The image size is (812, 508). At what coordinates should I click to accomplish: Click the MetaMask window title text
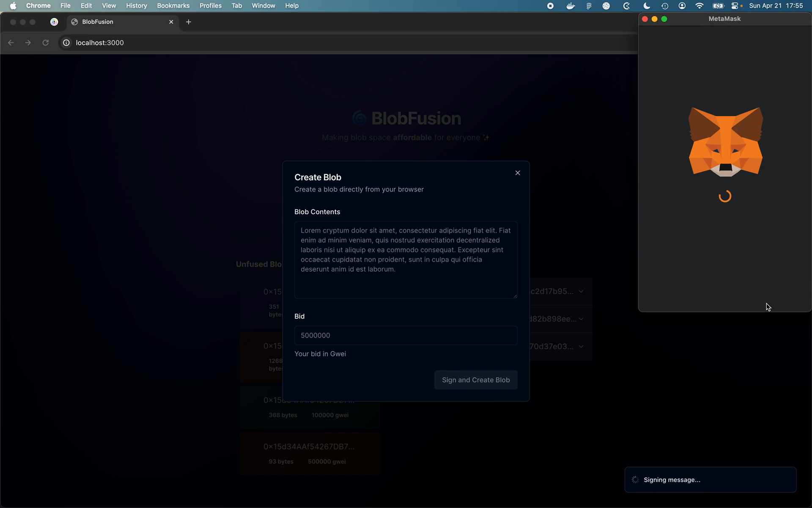tap(724, 19)
